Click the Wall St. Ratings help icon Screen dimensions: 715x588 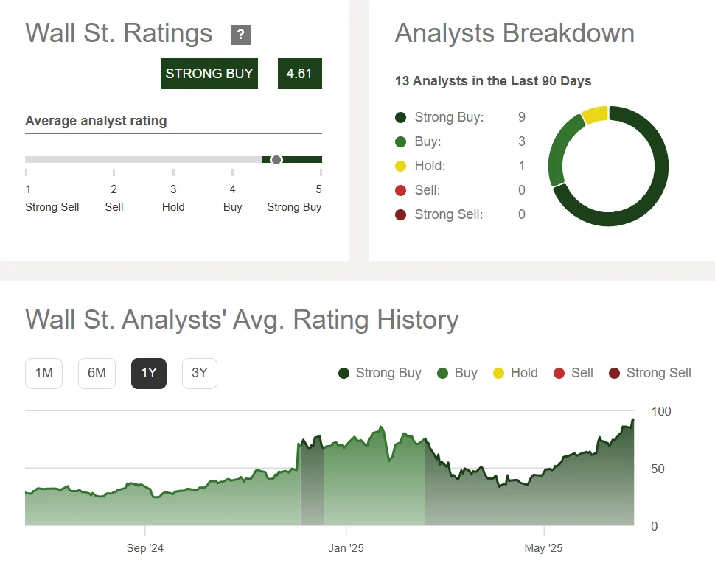[x=240, y=35]
